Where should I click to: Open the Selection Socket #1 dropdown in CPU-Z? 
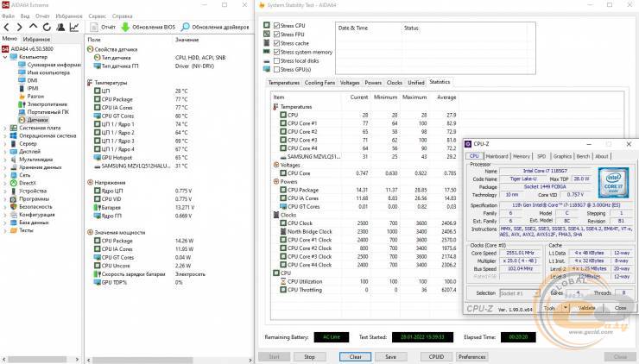click(x=519, y=293)
